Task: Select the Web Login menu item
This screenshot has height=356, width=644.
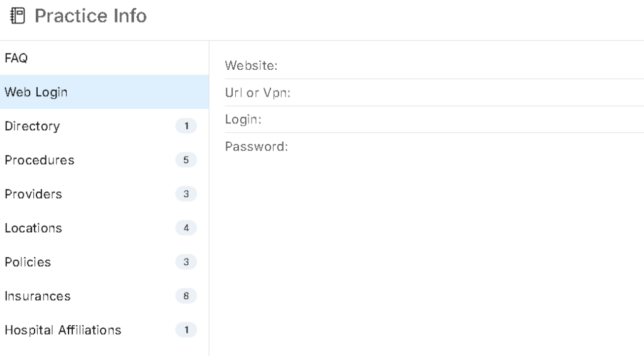Action: pos(104,92)
